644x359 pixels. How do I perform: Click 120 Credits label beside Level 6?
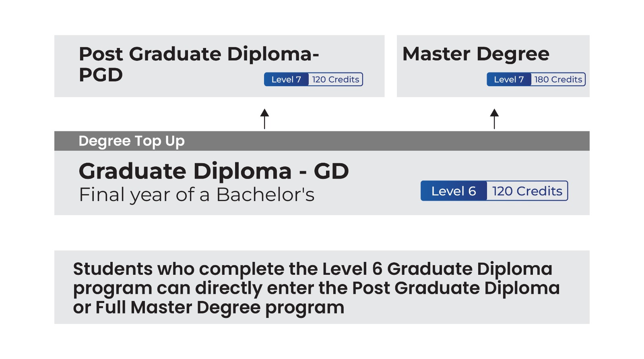point(527,191)
